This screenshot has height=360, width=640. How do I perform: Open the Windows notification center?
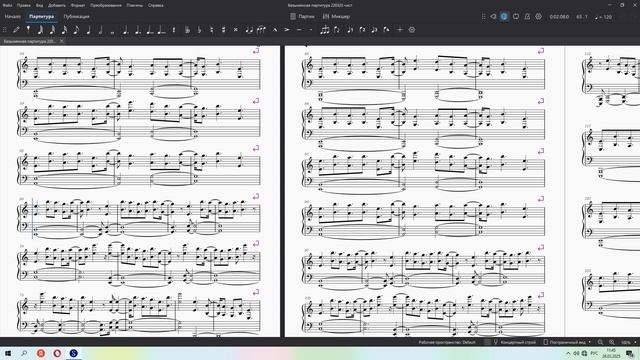pos(630,353)
